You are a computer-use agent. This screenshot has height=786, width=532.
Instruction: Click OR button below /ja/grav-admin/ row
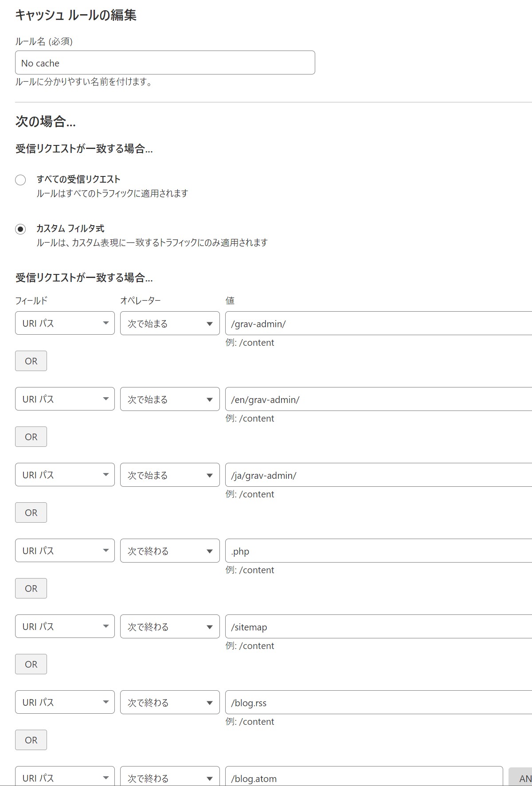(31, 512)
